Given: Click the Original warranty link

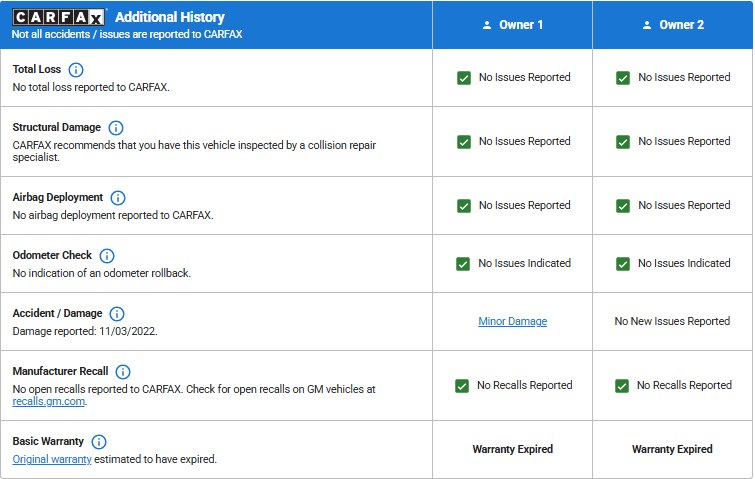Looking at the screenshot, I should (52, 460).
